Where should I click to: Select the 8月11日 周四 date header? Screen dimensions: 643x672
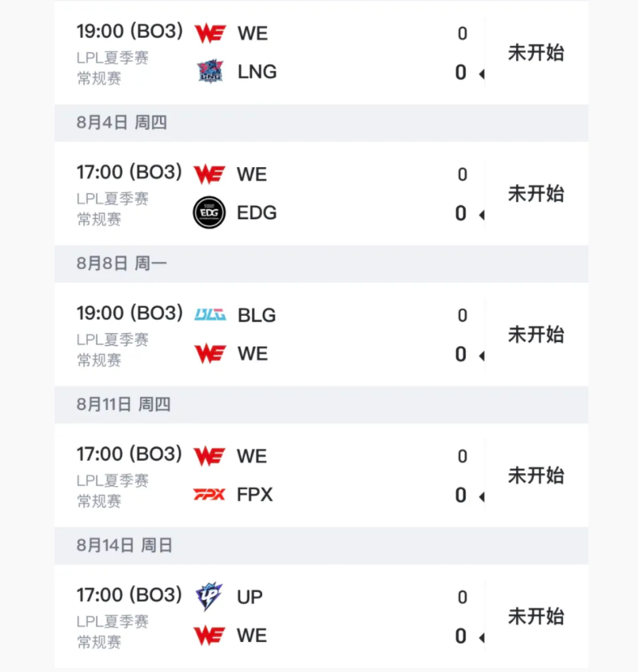click(x=124, y=404)
